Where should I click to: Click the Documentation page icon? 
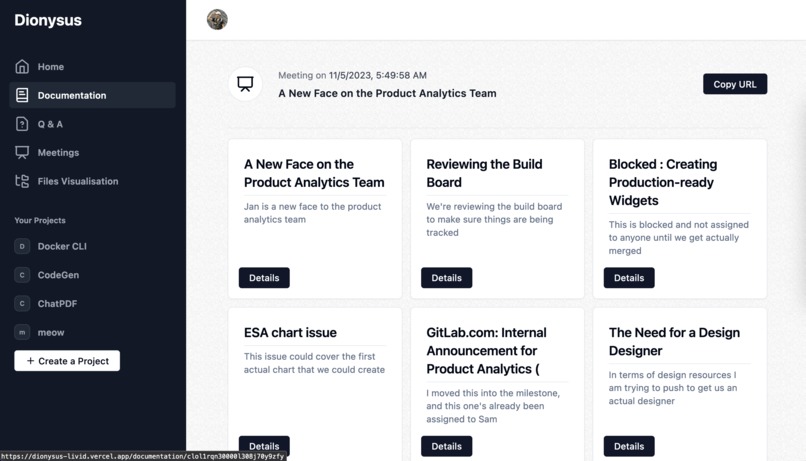click(x=22, y=95)
